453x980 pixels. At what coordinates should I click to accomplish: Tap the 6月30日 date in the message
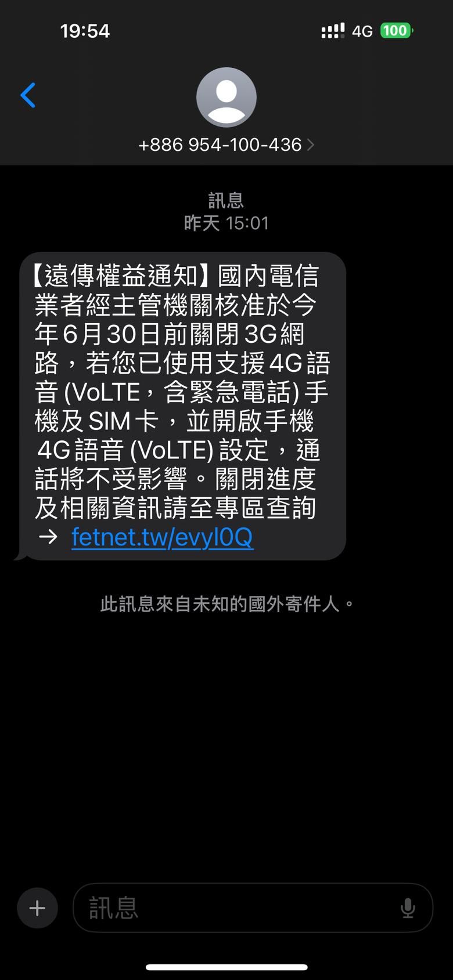click(x=107, y=335)
